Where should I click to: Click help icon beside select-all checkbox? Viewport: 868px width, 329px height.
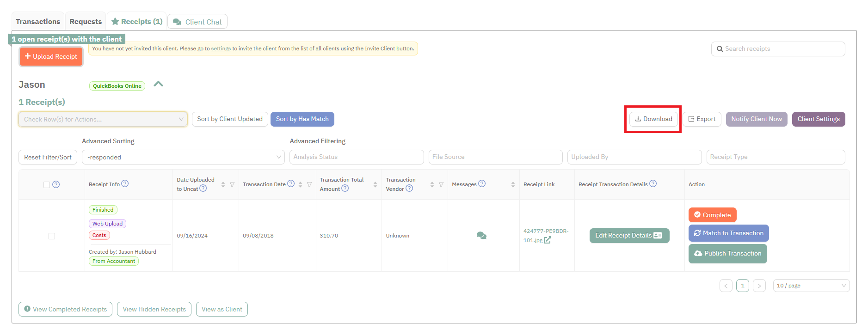click(x=56, y=184)
